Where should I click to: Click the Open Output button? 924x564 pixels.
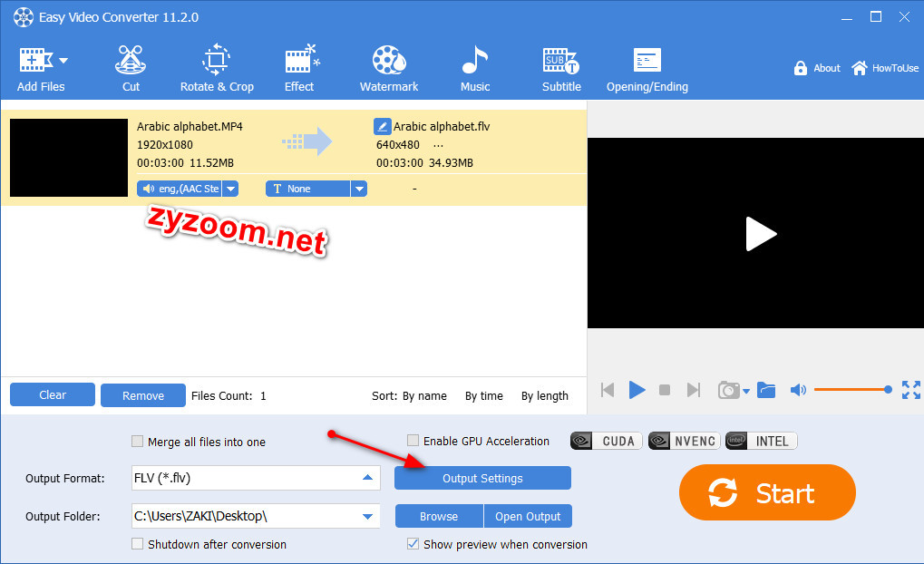coord(528,516)
